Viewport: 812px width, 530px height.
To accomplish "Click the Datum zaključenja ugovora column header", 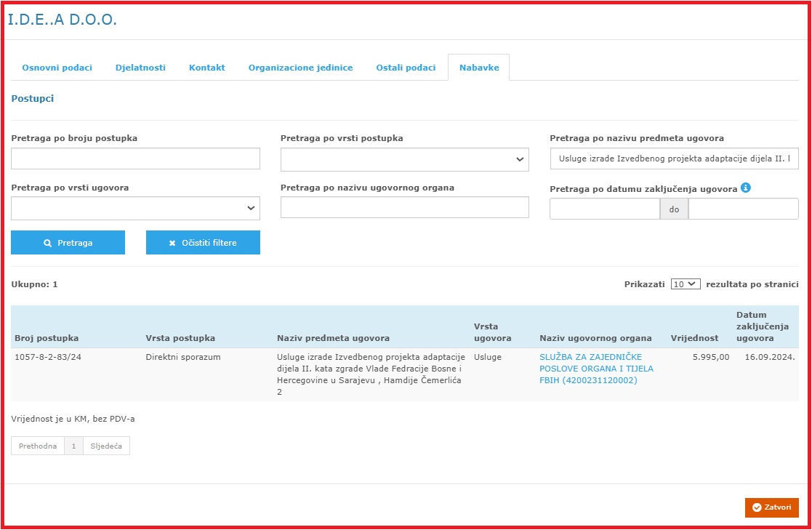I will pos(763,326).
